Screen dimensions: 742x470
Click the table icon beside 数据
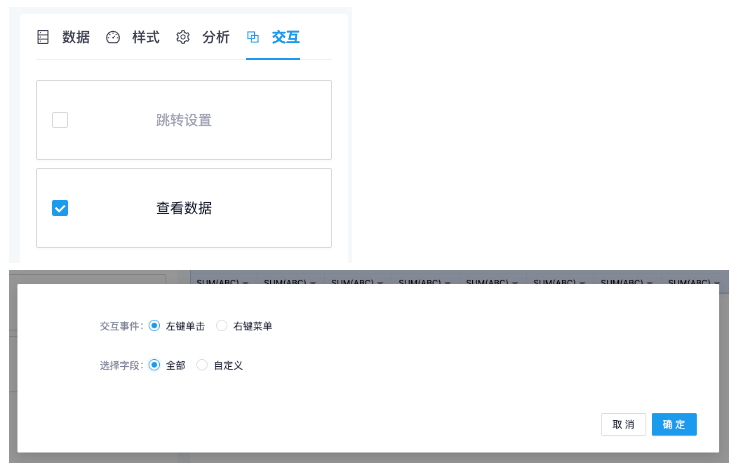(x=43, y=37)
